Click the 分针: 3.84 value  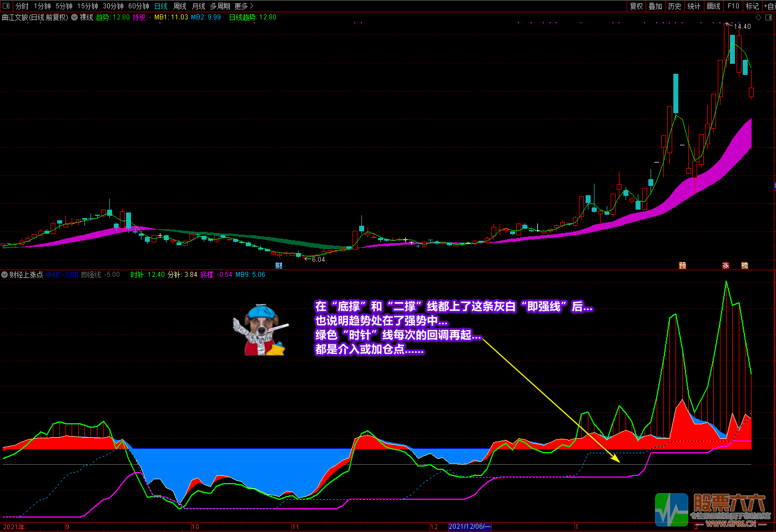pyautogui.click(x=183, y=275)
